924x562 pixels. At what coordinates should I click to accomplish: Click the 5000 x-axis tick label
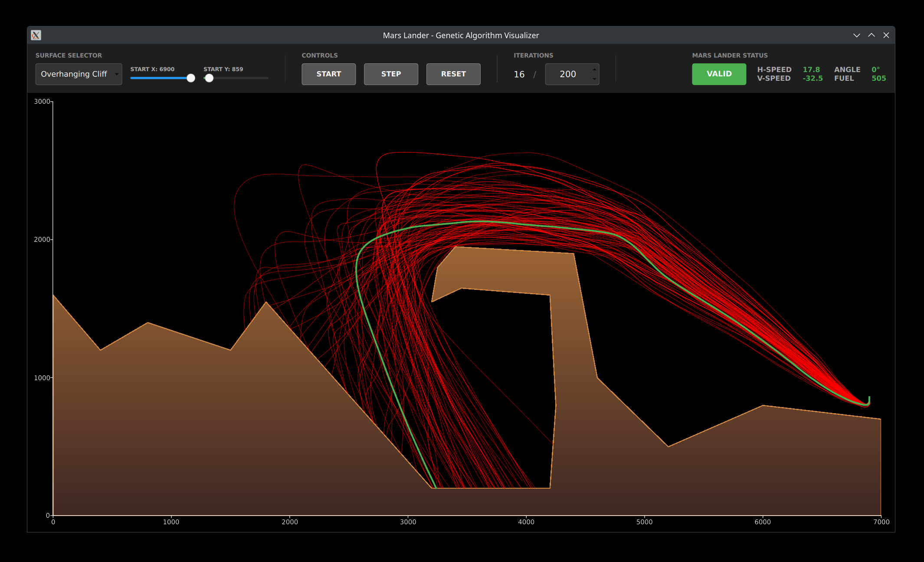pos(644,522)
